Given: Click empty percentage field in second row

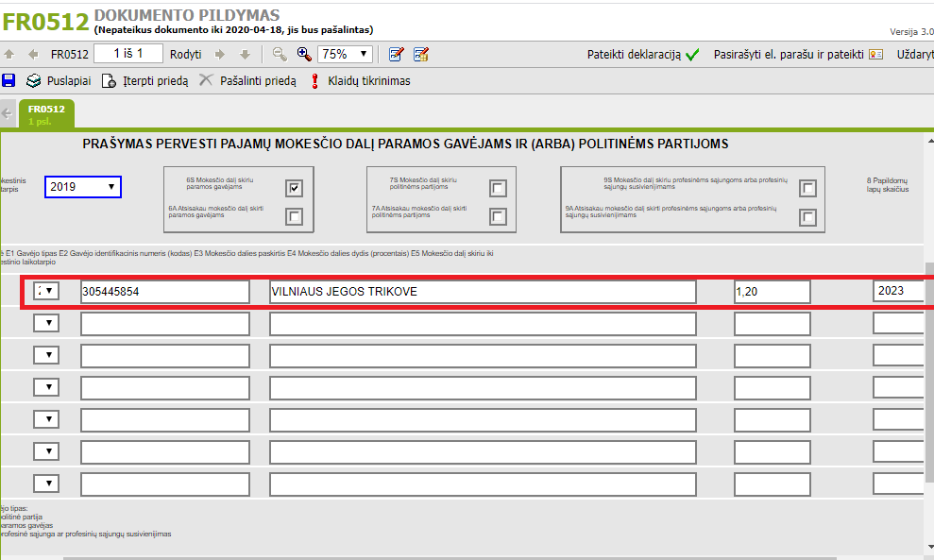Looking at the screenshot, I should (772, 324).
